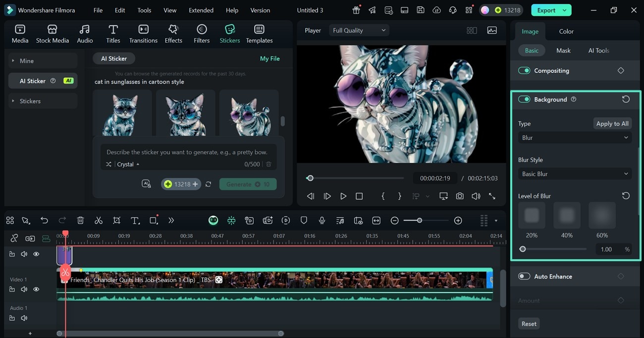Open the background Type Blur dropdown
The height and width of the screenshot is (338, 644).
coord(575,138)
